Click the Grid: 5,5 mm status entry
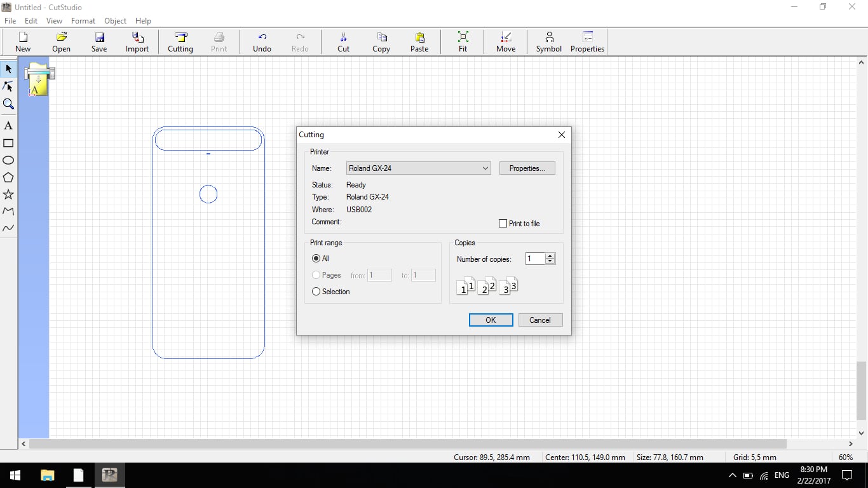 click(x=754, y=457)
